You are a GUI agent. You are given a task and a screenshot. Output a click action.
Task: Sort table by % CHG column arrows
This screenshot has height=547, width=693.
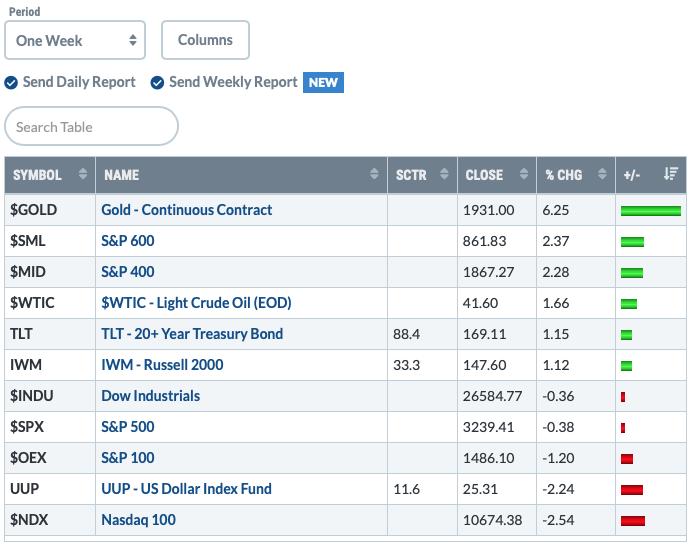[x=602, y=174]
